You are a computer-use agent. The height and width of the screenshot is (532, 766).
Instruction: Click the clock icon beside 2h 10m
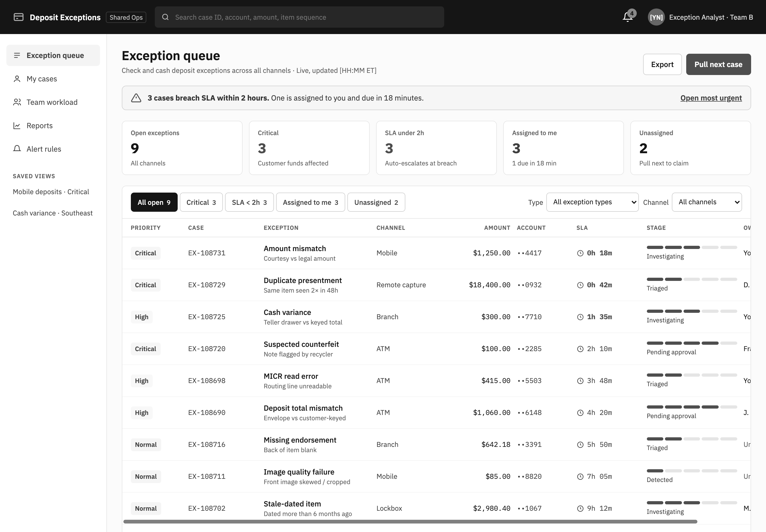580,349
